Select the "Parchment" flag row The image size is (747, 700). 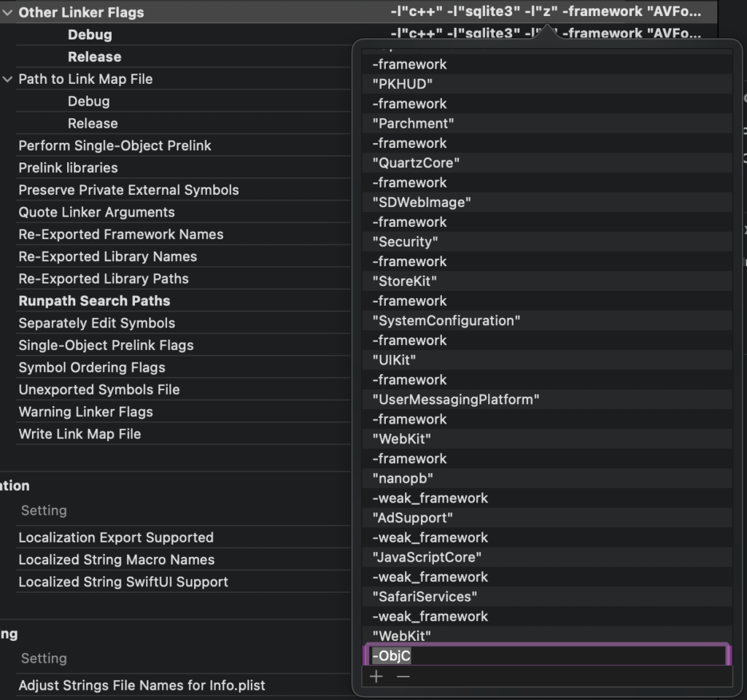click(x=547, y=124)
